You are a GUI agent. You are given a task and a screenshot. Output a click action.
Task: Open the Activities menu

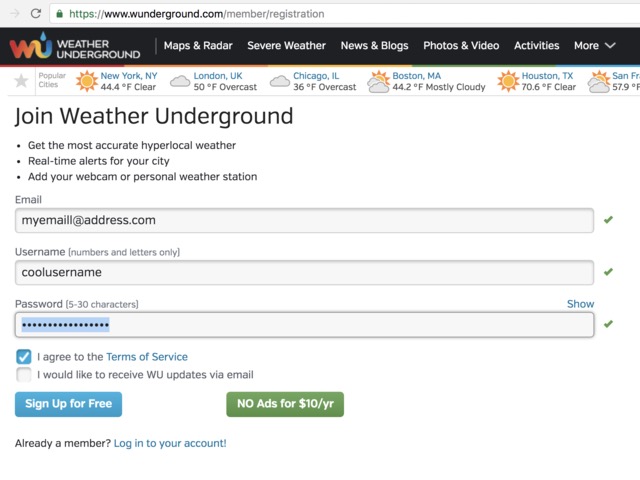point(536,45)
